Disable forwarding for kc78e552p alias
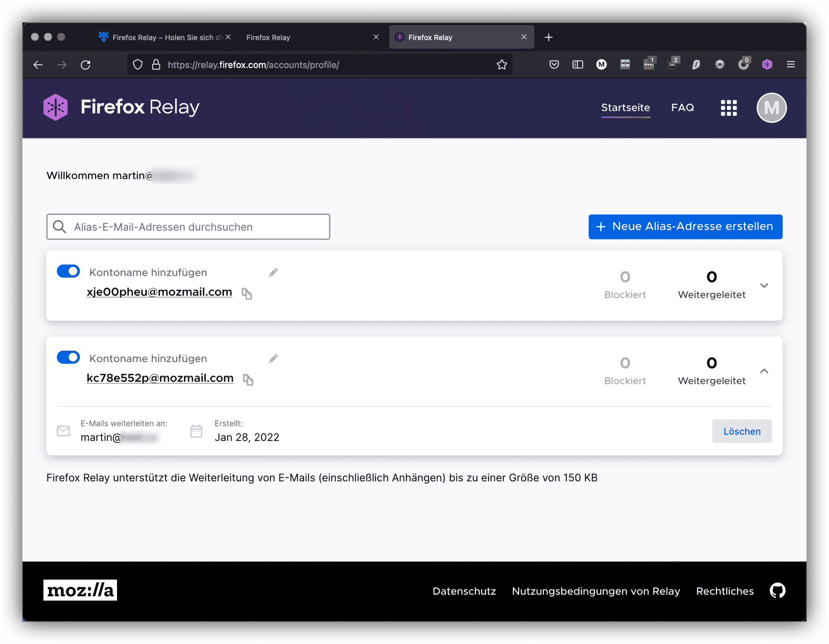829x644 pixels. pos(68,358)
